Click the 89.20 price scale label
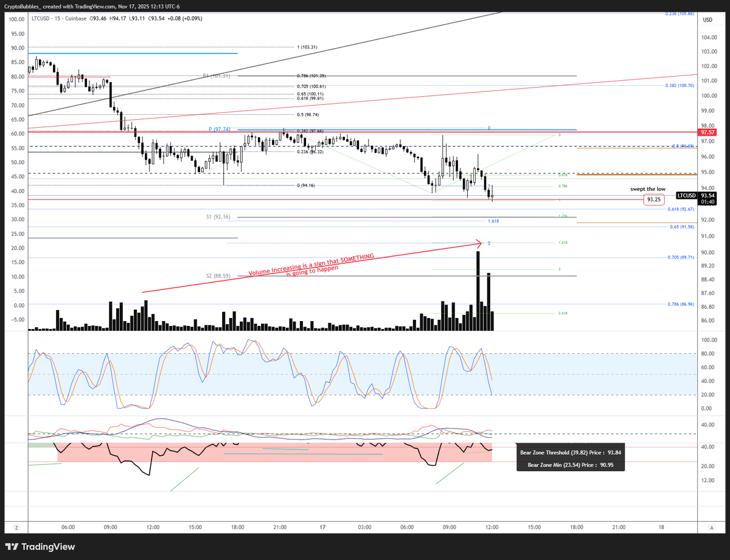 [708, 266]
